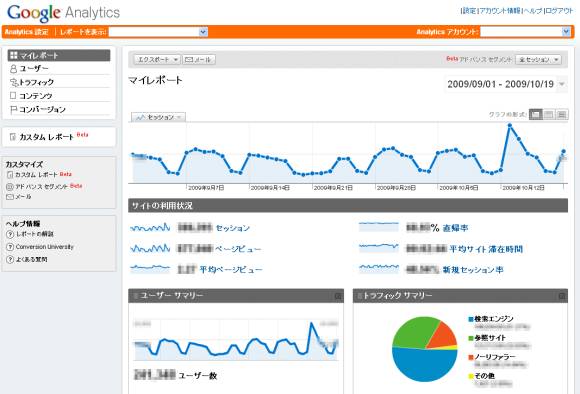Open the コンバージョン report menu label
This screenshot has height=394, width=580.
[x=43, y=110]
